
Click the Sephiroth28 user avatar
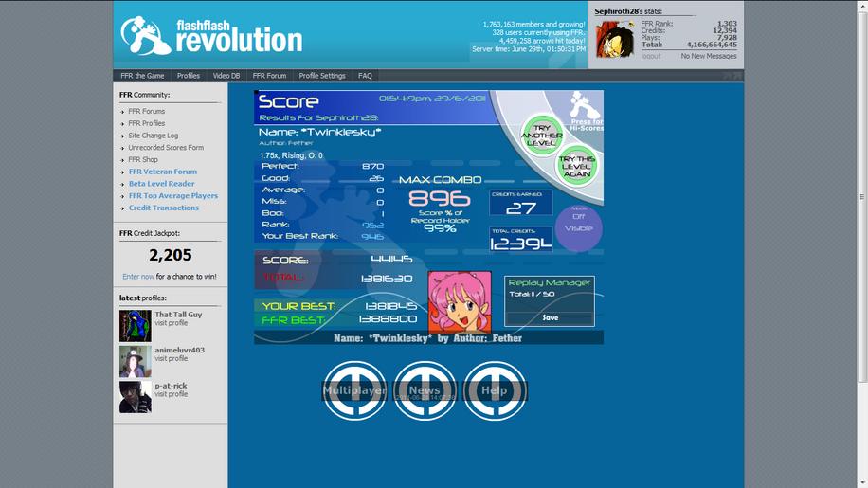pyautogui.click(x=615, y=39)
